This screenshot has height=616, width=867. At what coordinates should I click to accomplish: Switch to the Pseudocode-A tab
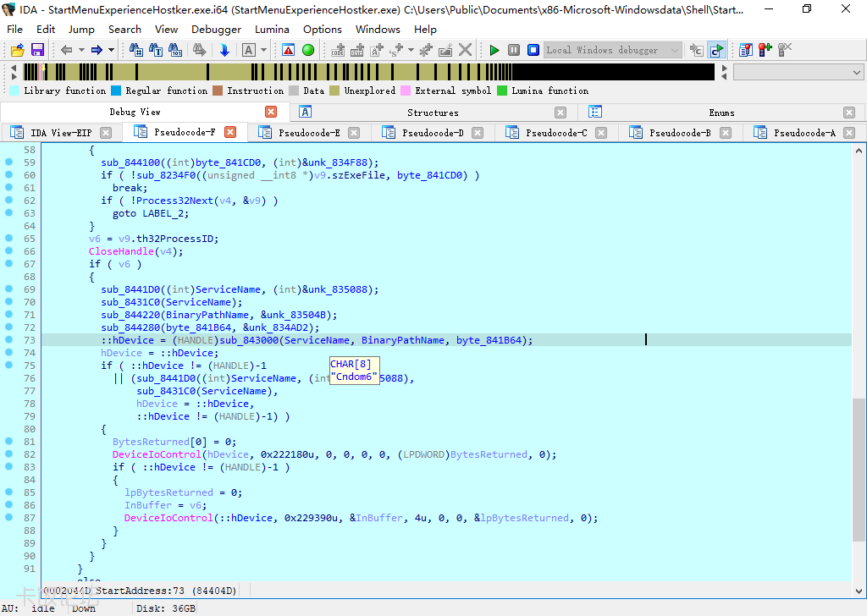803,133
